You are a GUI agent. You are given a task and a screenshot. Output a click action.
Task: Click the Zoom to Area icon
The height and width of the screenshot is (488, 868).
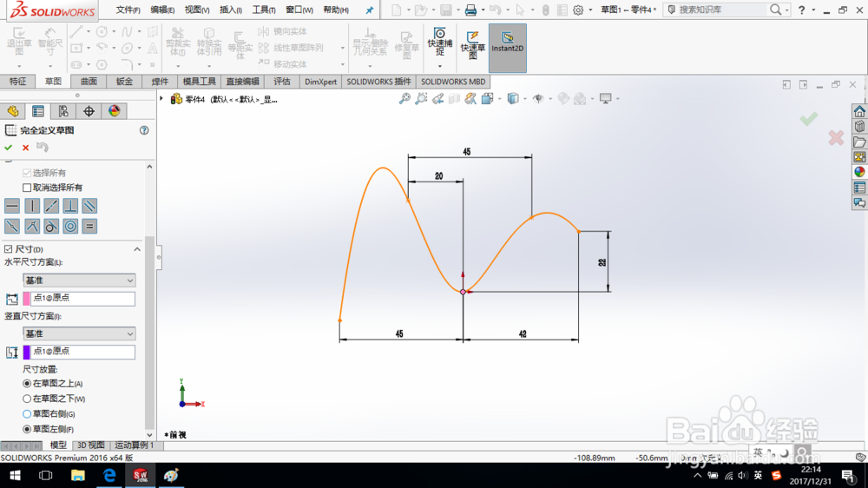click(x=421, y=99)
